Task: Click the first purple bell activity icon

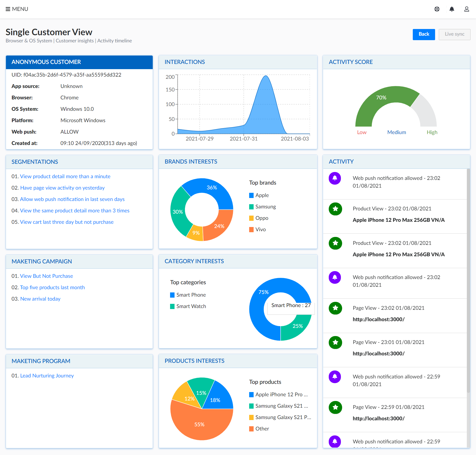Action: (335, 178)
